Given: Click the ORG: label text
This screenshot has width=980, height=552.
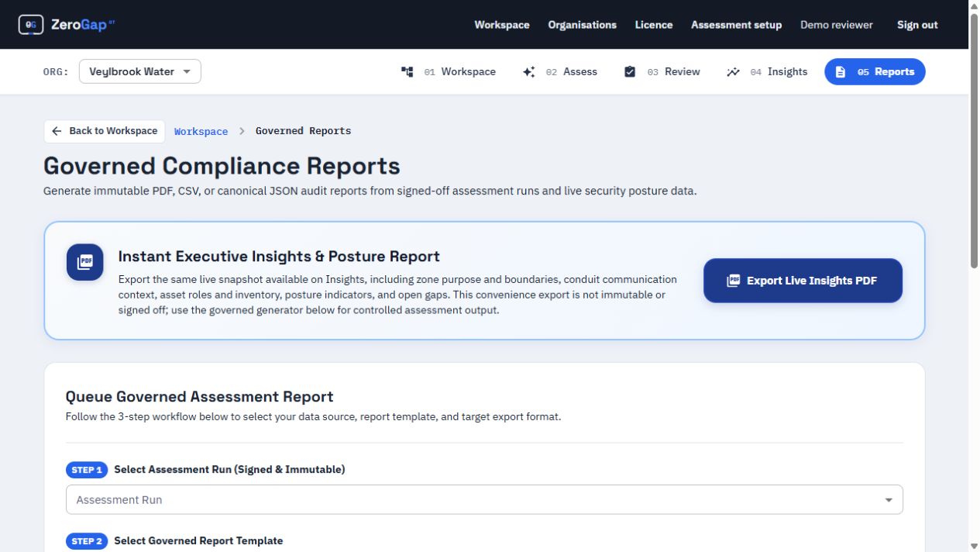Looking at the screenshot, I should [56, 72].
